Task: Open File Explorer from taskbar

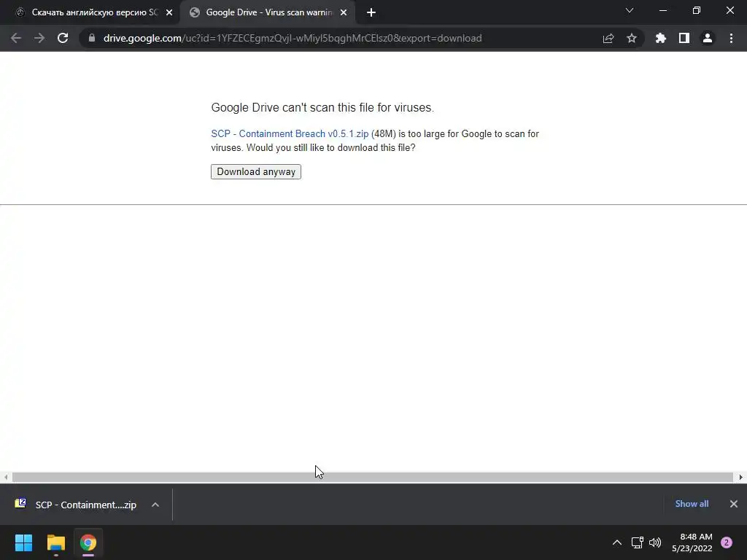Action: click(55, 542)
